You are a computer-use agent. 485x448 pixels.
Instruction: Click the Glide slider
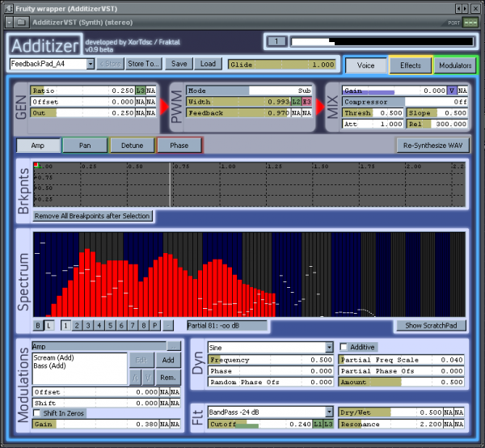282,65
